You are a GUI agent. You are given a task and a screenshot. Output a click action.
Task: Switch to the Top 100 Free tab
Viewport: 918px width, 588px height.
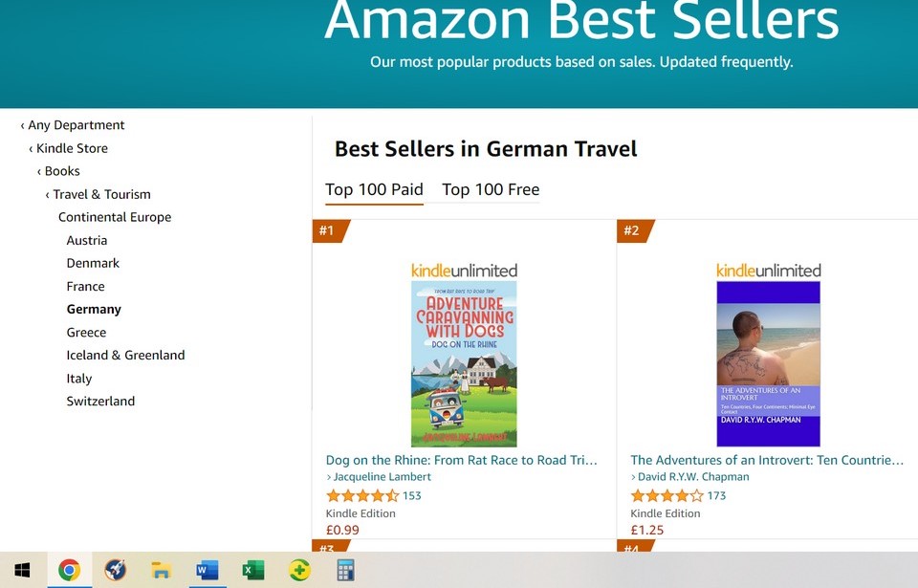(x=491, y=189)
